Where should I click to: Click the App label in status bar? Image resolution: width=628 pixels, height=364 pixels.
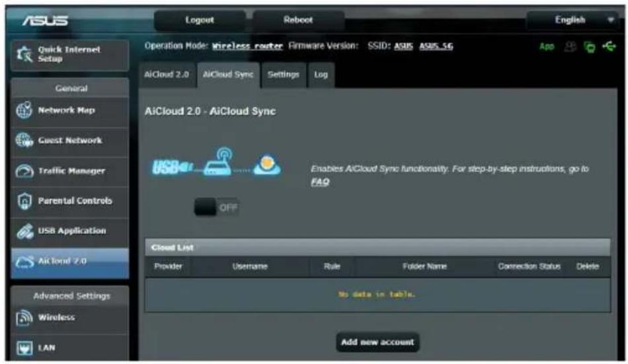point(547,46)
